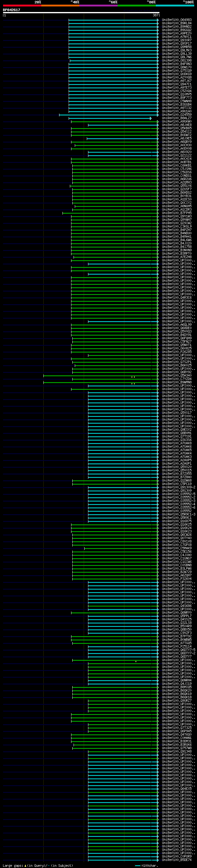
Task: Open hit UniRef100_A9PEZ0
Action: click(176, 33)
